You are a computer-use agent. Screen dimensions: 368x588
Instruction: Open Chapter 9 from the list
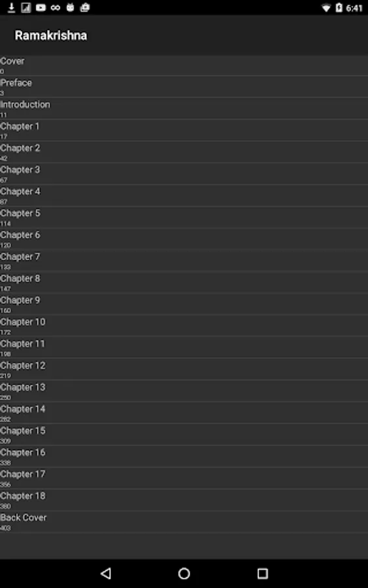click(184, 304)
